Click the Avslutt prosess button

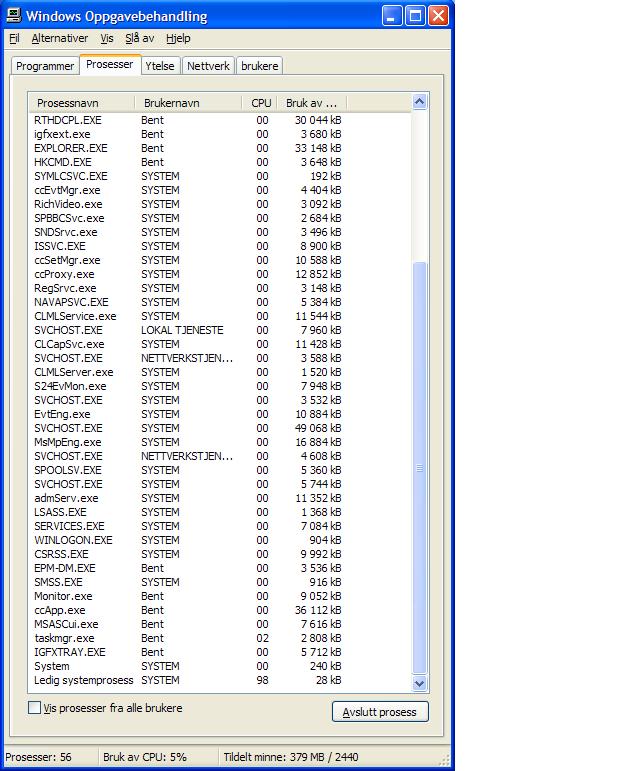tap(379, 712)
